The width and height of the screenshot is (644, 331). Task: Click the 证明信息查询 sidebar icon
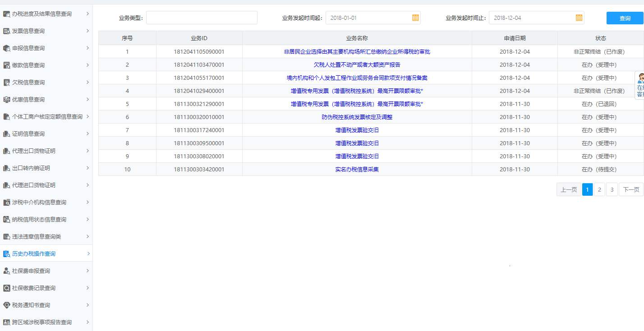point(7,133)
